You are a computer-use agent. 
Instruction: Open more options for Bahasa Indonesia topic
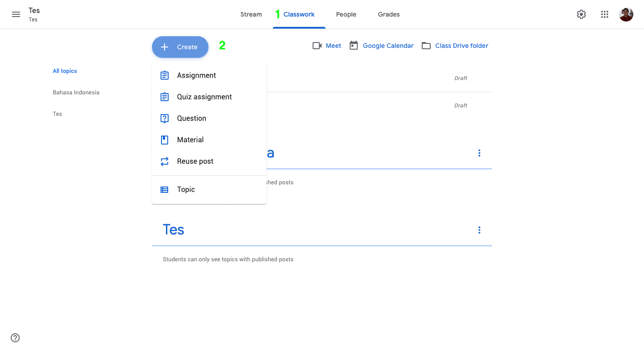coord(479,153)
